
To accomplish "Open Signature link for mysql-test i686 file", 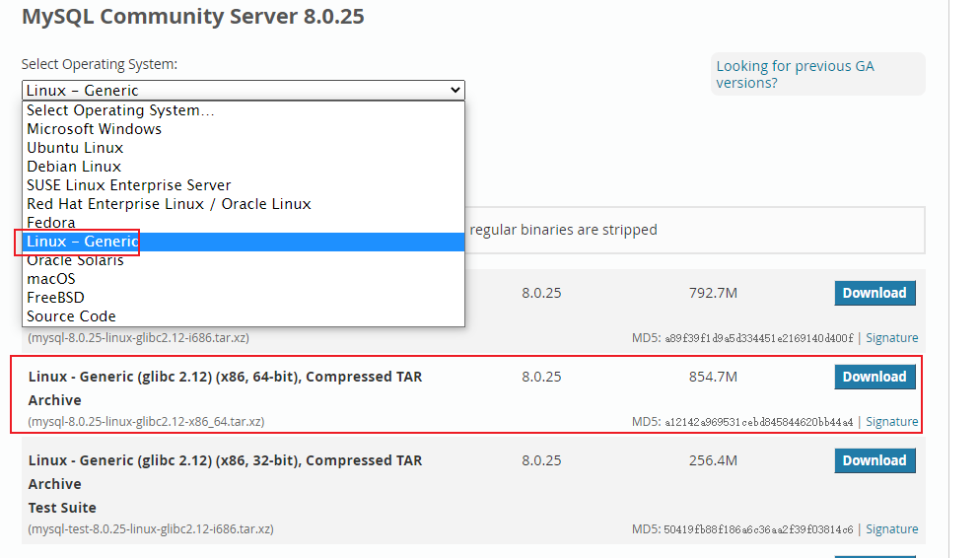I will [892, 529].
